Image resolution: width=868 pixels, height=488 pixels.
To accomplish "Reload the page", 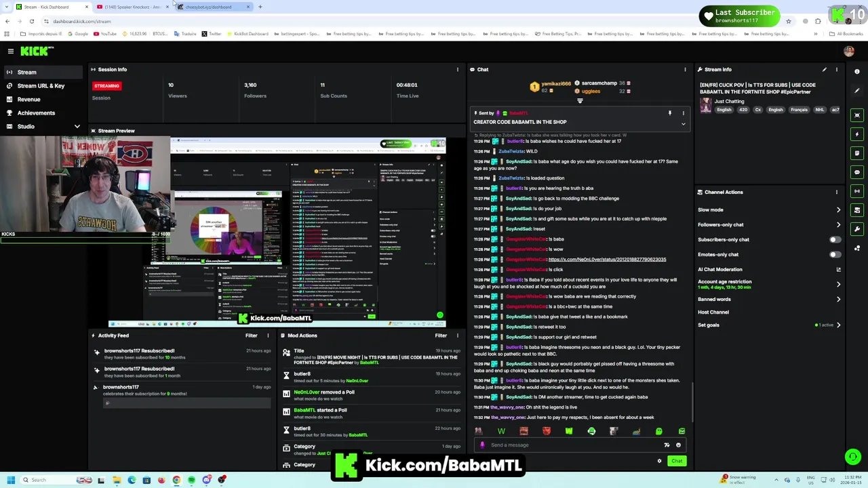I will click(31, 21).
